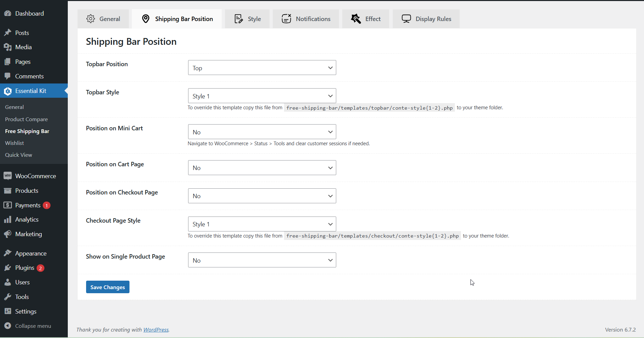644x338 pixels.
Task: Click the Dashboard menu label
Action: (29, 14)
